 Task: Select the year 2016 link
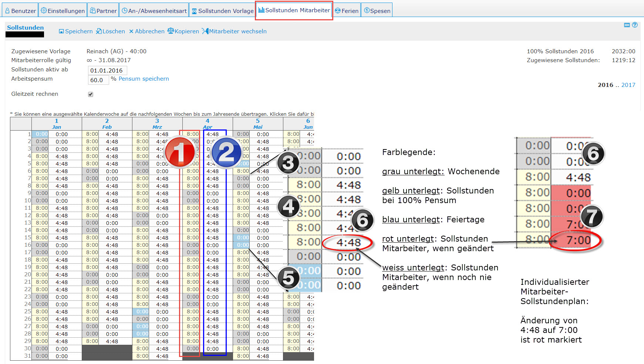tap(605, 85)
